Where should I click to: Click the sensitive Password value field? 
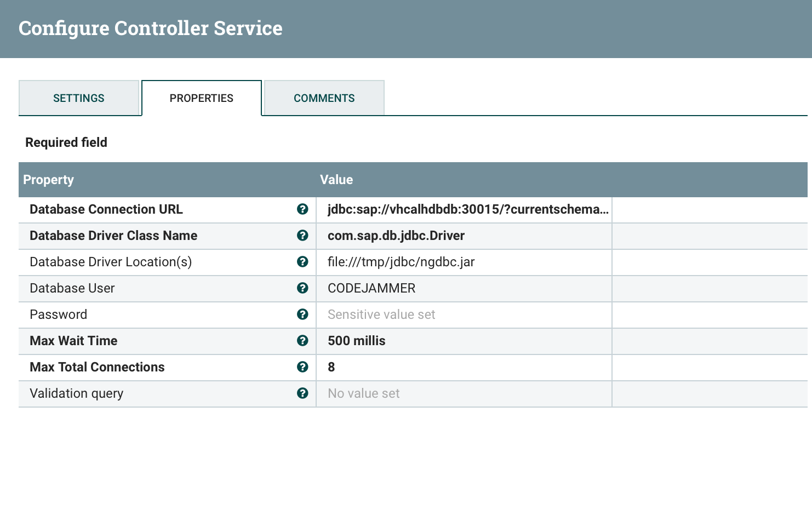click(464, 314)
